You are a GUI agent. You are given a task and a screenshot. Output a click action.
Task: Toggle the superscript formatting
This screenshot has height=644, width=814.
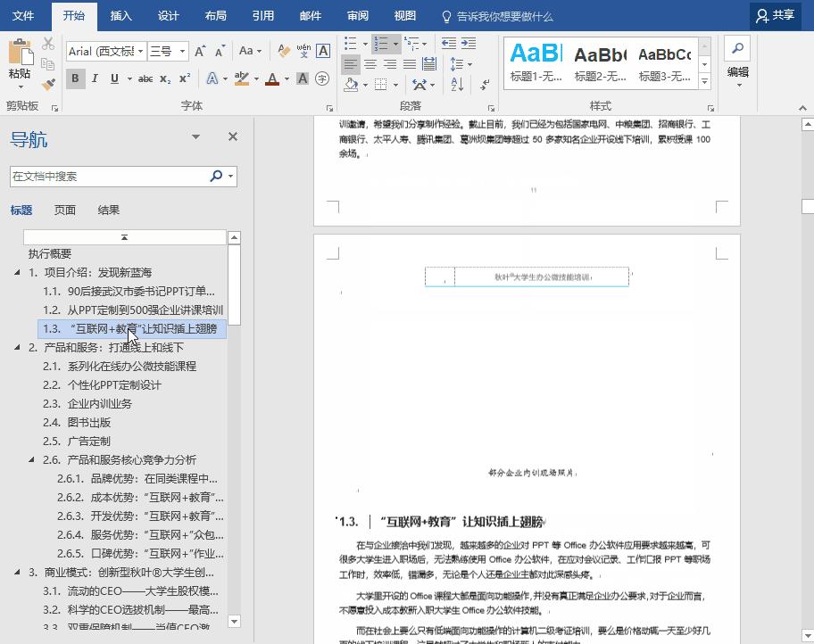(185, 78)
